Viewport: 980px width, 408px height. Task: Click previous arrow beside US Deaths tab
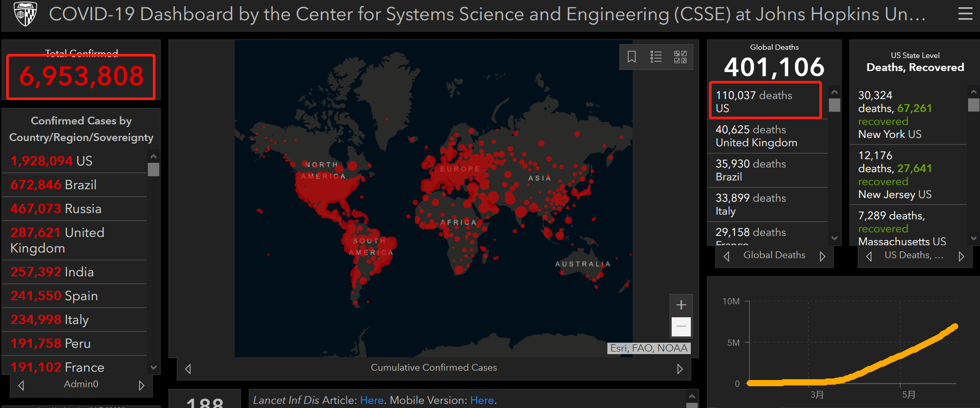tap(869, 256)
